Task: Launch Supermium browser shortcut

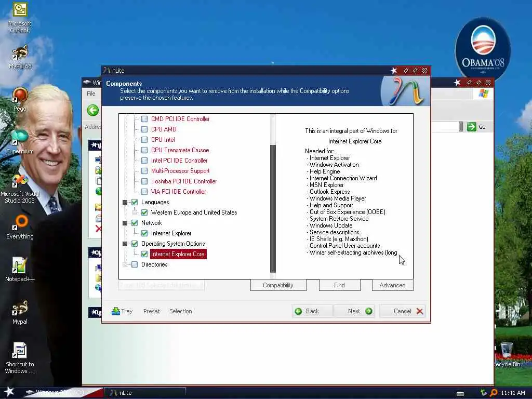Action: [x=20, y=141]
